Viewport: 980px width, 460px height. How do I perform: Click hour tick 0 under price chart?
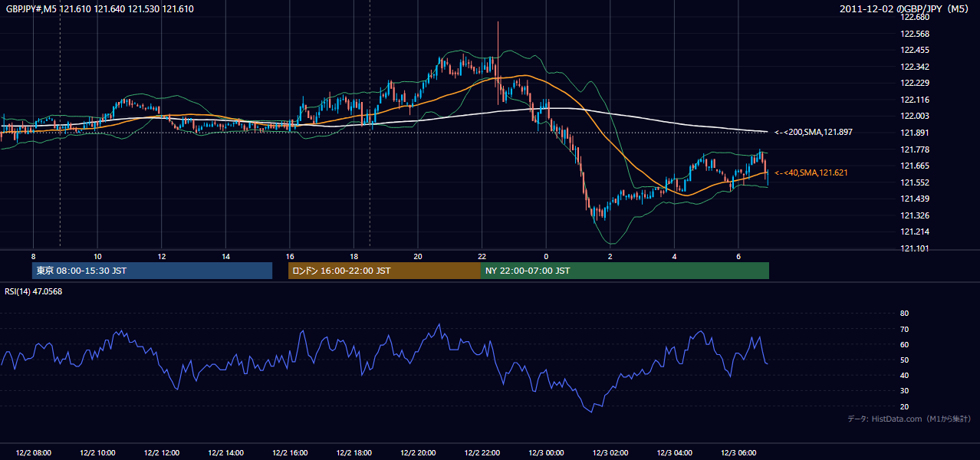[x=546, y=256]
